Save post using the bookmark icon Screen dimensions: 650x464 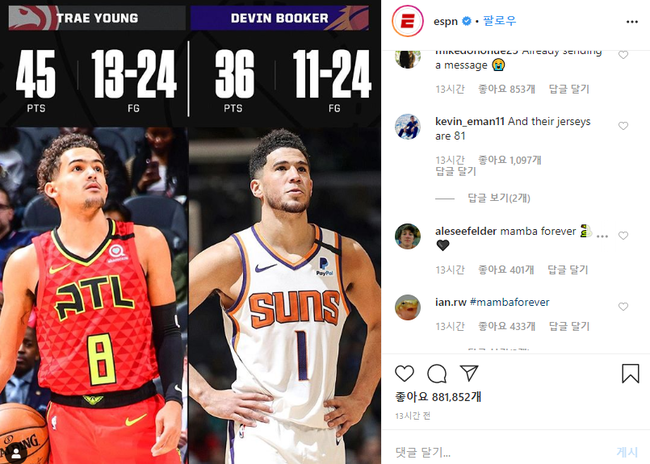[x=630, y=373]
